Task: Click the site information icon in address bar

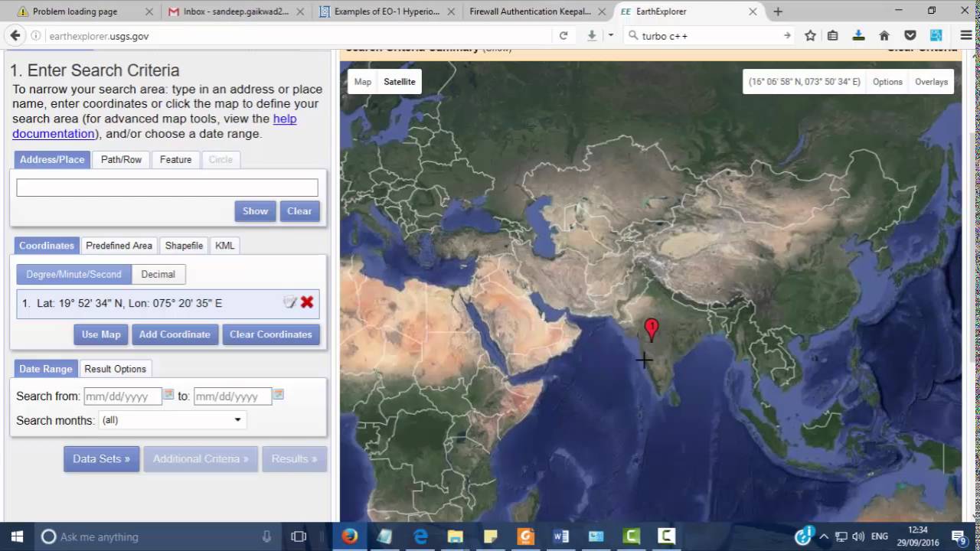Action: tap(36, 36)
